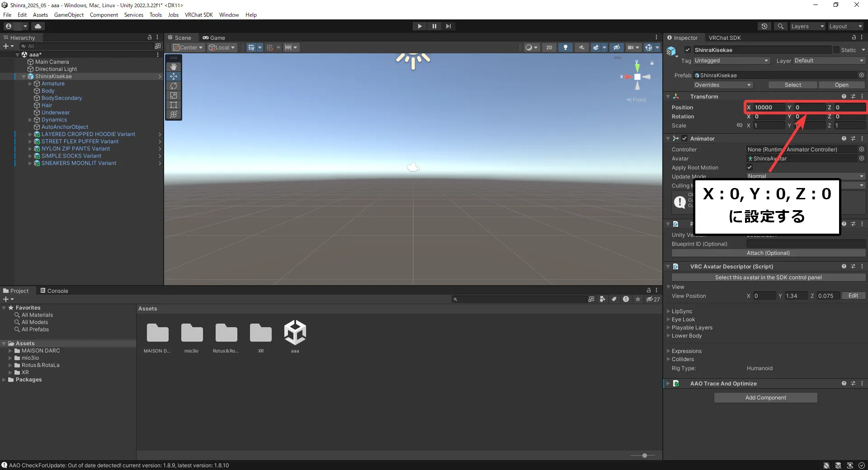Viewport: 868px width, 470px height.
Task: Click the prefab Select button
Action: (x=793, y=85)
